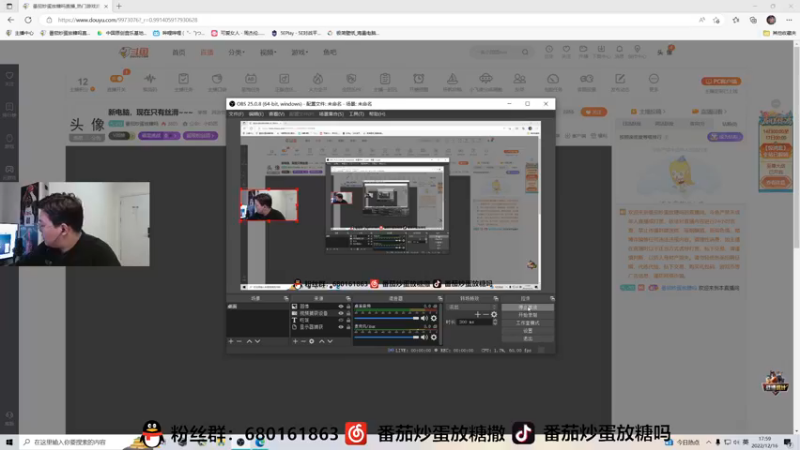The width and height of the screenshot is (800, 450).
Task: Open Desktop Audio settings gear
Action: pos(434,318)
